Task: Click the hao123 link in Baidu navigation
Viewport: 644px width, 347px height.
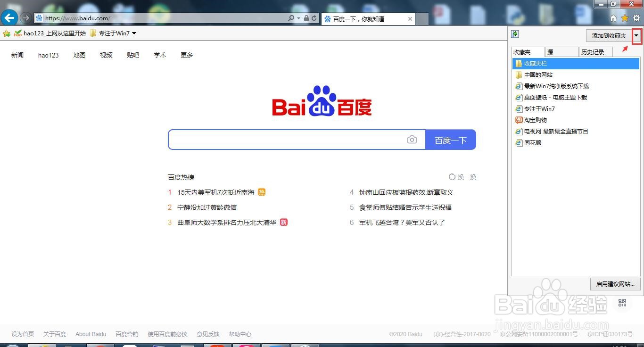Action: (x=49, y=55)
